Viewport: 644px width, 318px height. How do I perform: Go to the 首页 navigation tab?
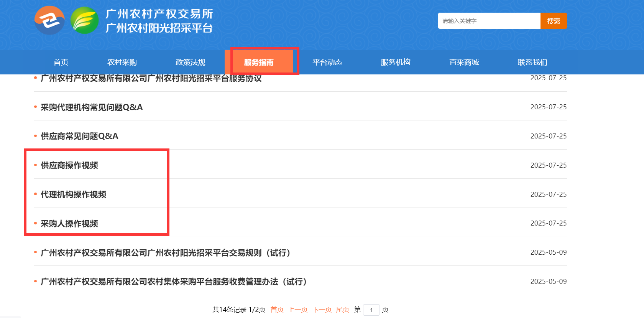(x=61, y=62)
